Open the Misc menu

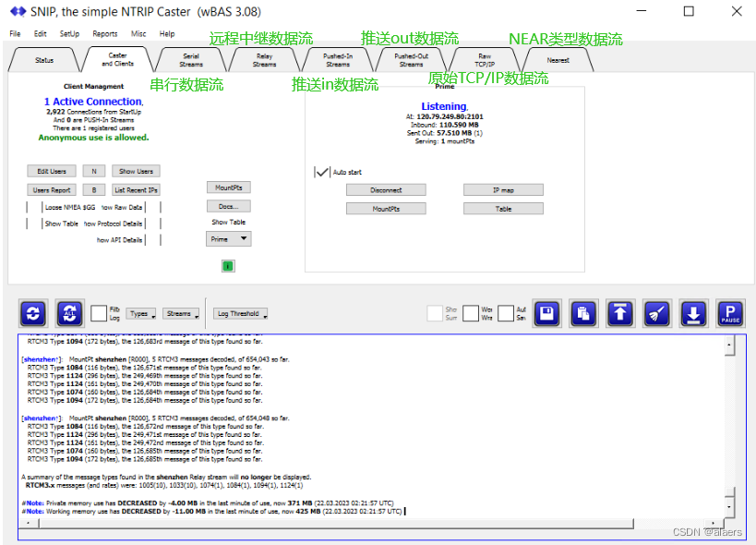point(138,34)
